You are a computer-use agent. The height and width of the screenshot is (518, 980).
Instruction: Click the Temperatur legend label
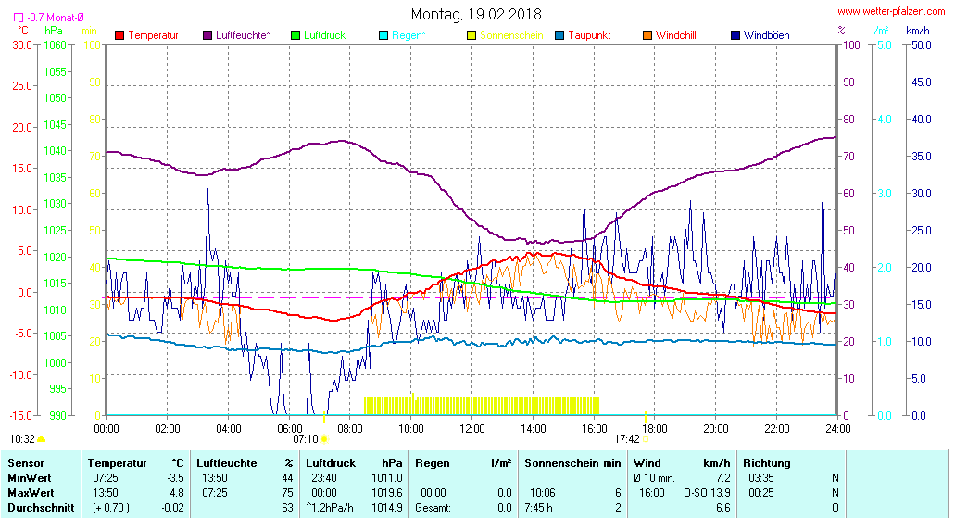click(153, 35)
